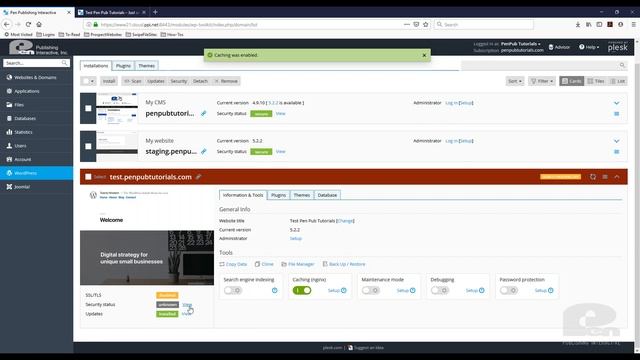The width and height of the screenshot is (640, 360).
Task: Click the sidebar search magnifier icon
Action: coord(64,63)
